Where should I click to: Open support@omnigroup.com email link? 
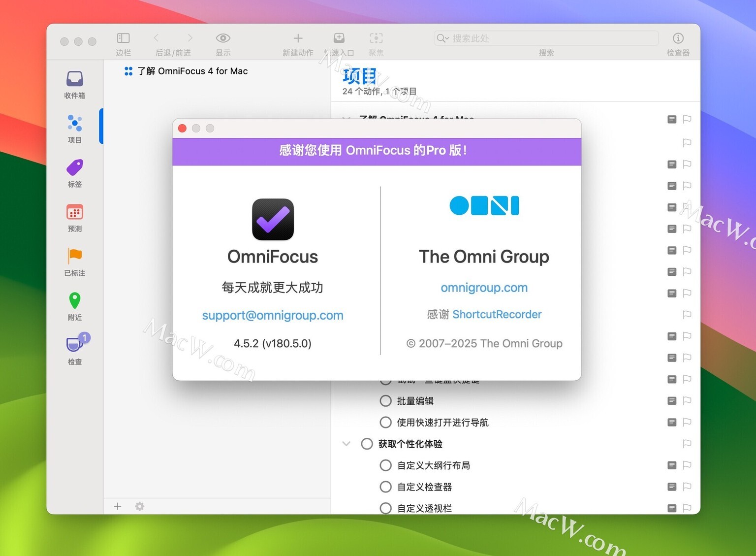pyautogui.click(x=273, y=316)
